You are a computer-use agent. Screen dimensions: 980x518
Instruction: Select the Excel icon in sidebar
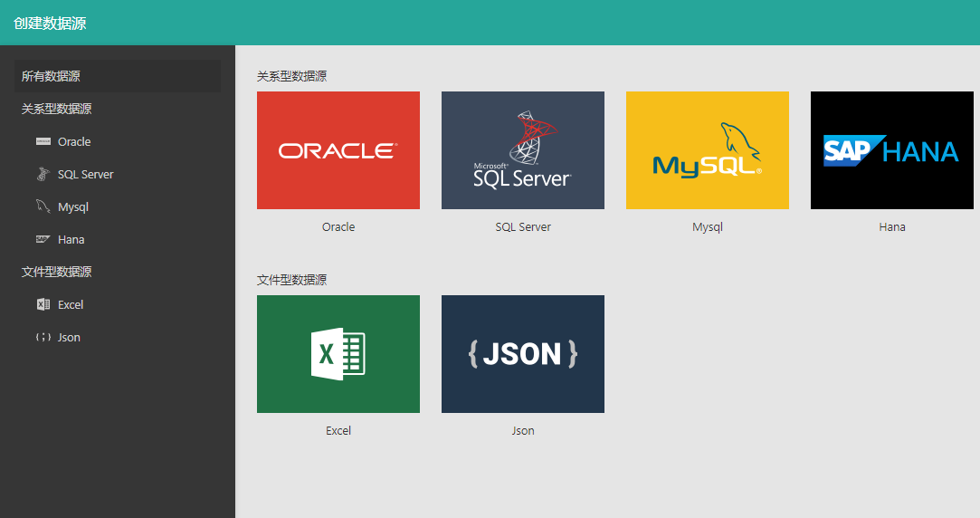43,304
